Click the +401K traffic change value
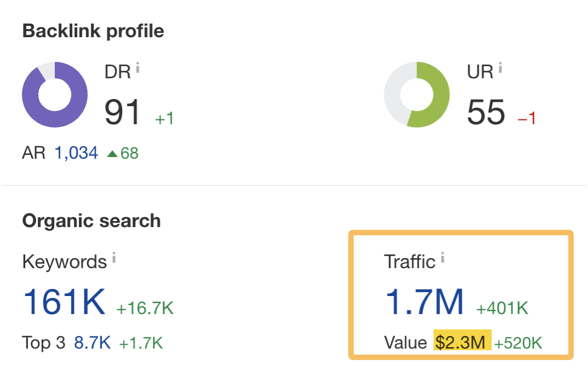This screenshot has height=371, width=588. point(502,306)
